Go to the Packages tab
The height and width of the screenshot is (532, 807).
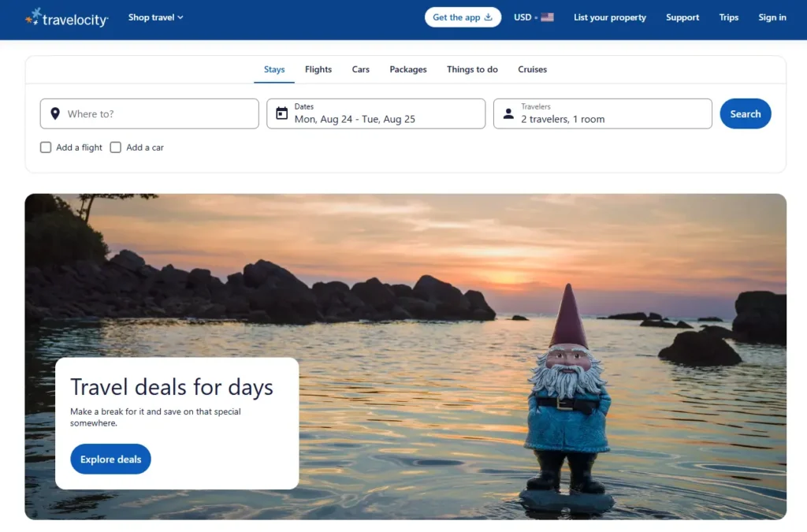[x=408, y=69]
